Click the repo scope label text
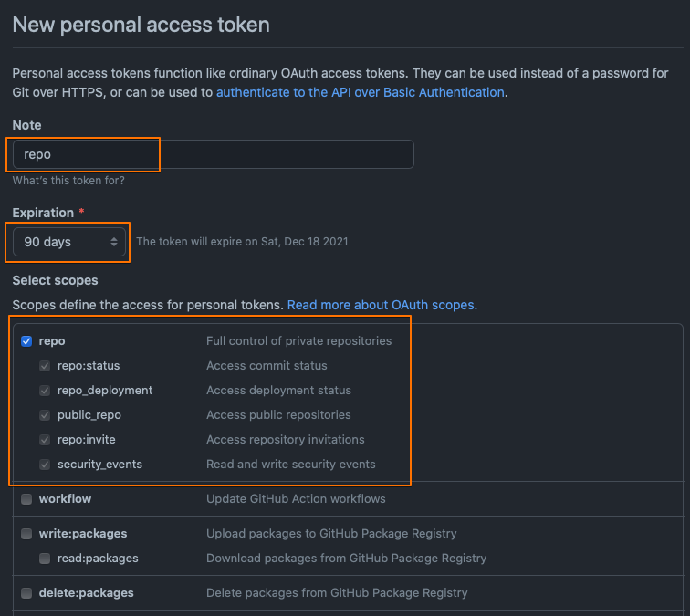The image size is (690, 616). point(52,341)
